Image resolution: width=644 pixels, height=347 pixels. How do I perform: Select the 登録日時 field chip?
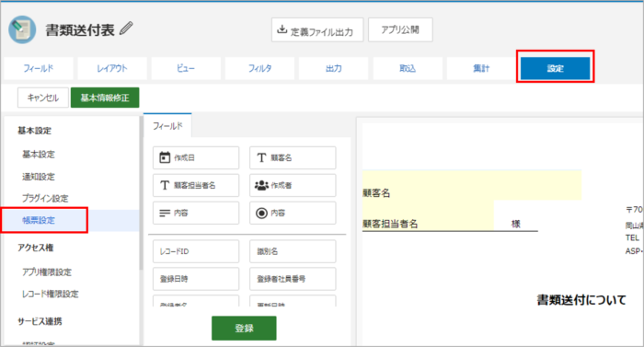pos(196,279)
